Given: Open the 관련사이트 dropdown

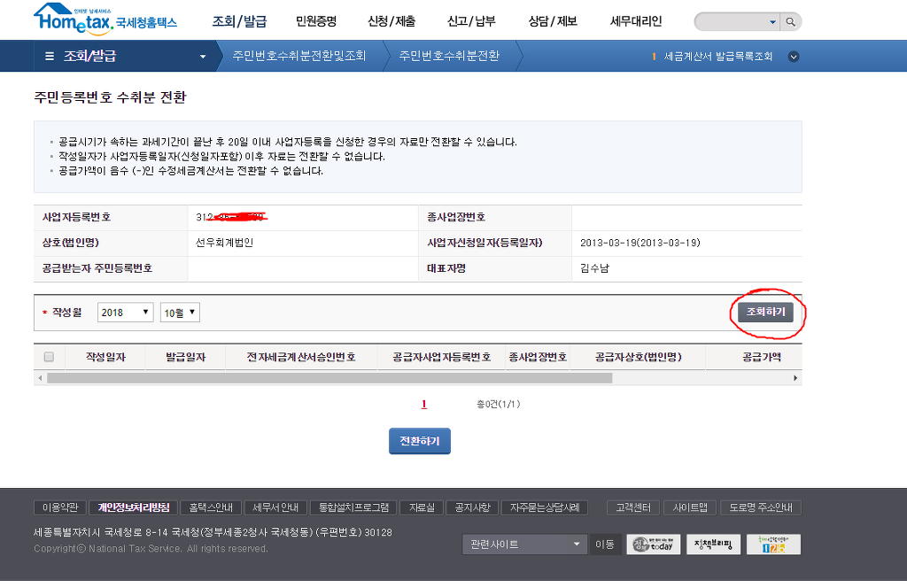Looking at the screenshot, I should [x=524, y=544].
